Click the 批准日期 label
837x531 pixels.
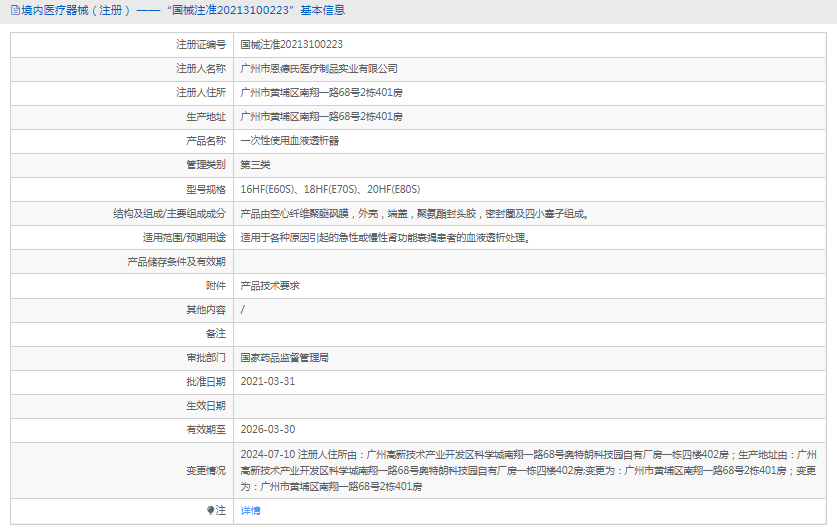coord(206,382)
